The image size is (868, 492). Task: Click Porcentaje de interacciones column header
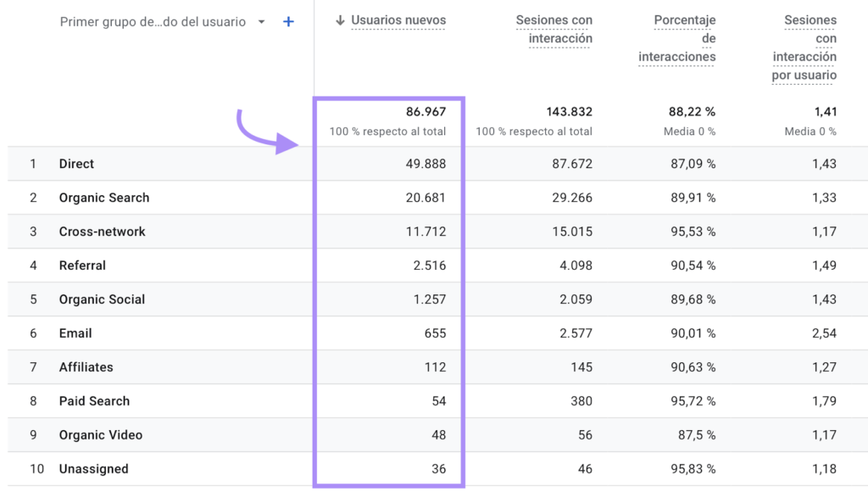676,39
